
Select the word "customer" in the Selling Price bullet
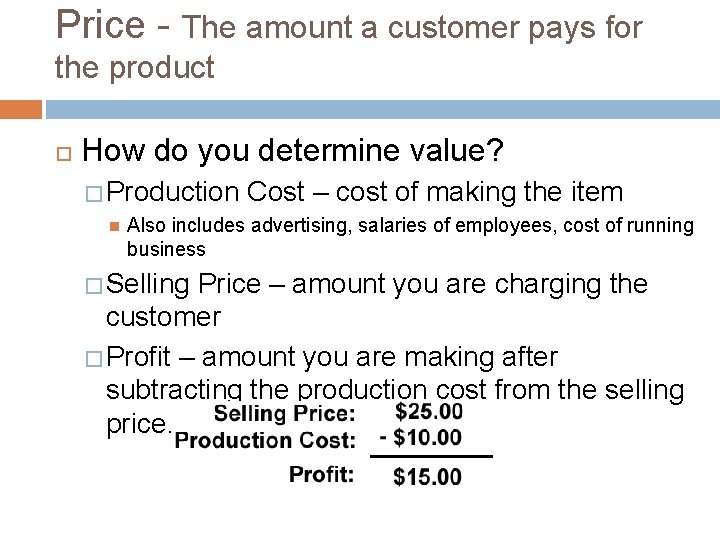coord(165,319)
